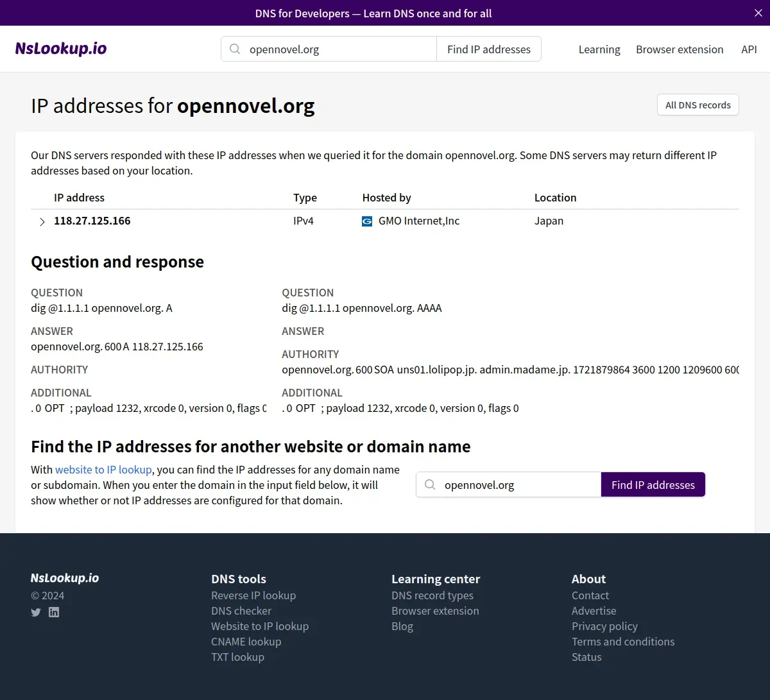Open the Contact footer link
The height and width of the screenshot is (700, 770).
(590, 595)
